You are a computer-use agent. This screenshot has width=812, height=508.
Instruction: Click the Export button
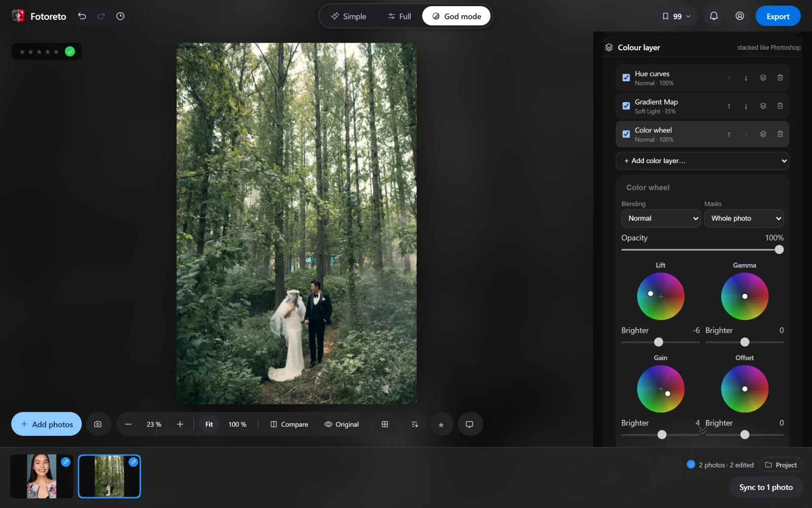778,16
